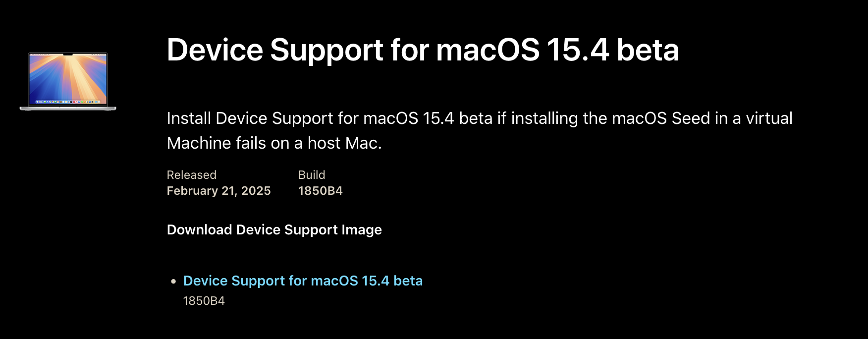Viewport: 868px width, 339px height.
Task: Click the February 21, 2025 release date
Action: 218,191
